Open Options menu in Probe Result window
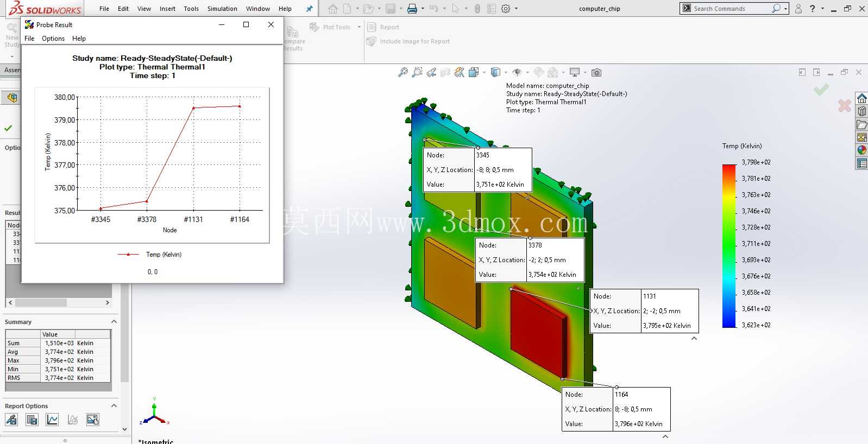 [x=53, y=39]
